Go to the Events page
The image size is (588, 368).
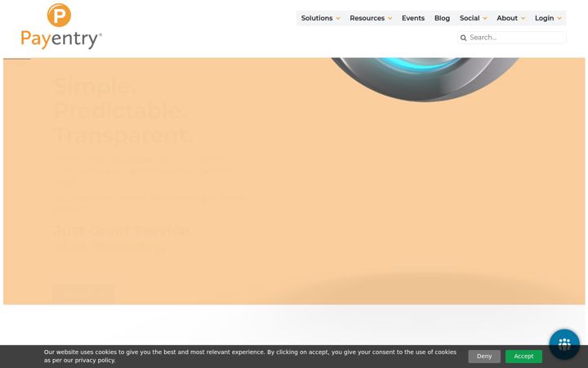point(413,18)
